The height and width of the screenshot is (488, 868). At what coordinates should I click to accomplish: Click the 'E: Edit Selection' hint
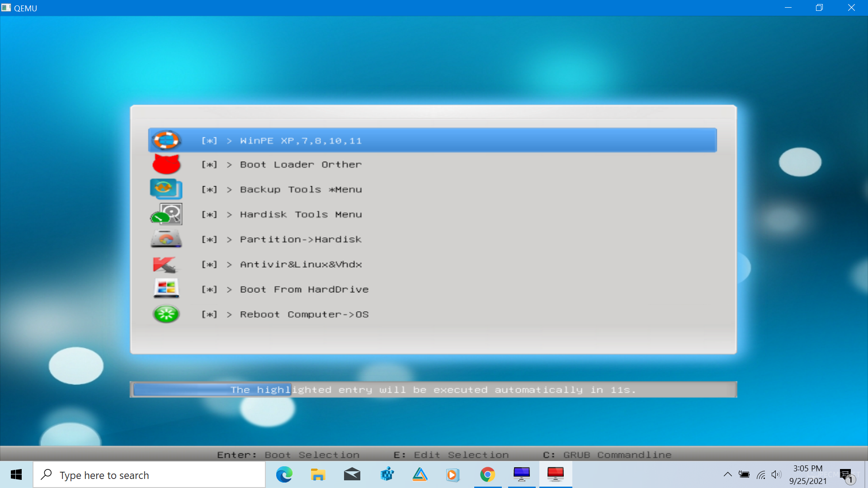pyautogui.click(x=451, y=455)
